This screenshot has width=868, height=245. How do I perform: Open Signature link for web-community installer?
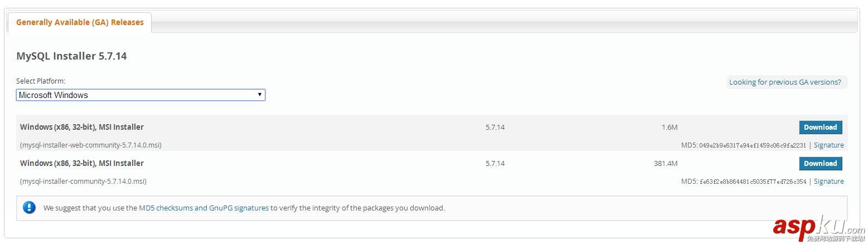click(828, 145)
